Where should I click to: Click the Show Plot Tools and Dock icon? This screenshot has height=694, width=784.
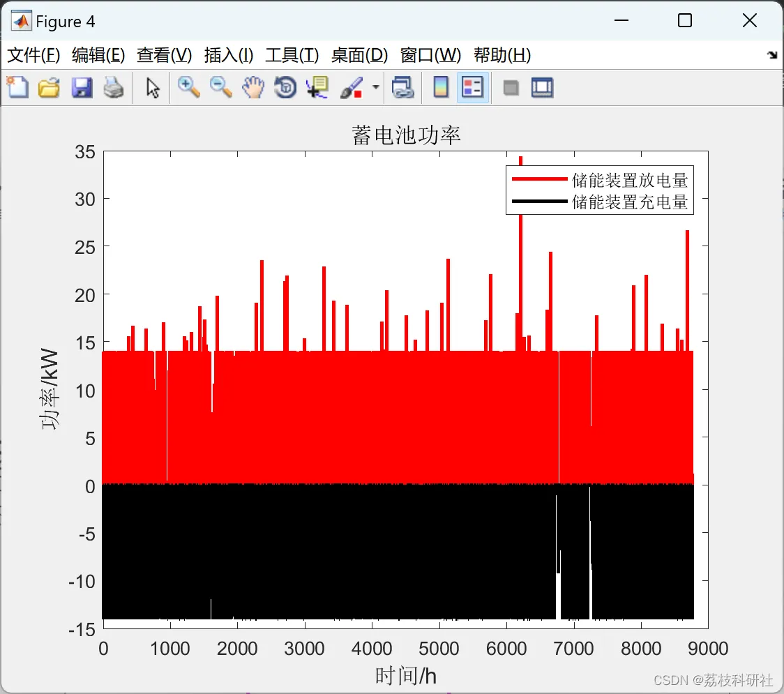point(542,87)
